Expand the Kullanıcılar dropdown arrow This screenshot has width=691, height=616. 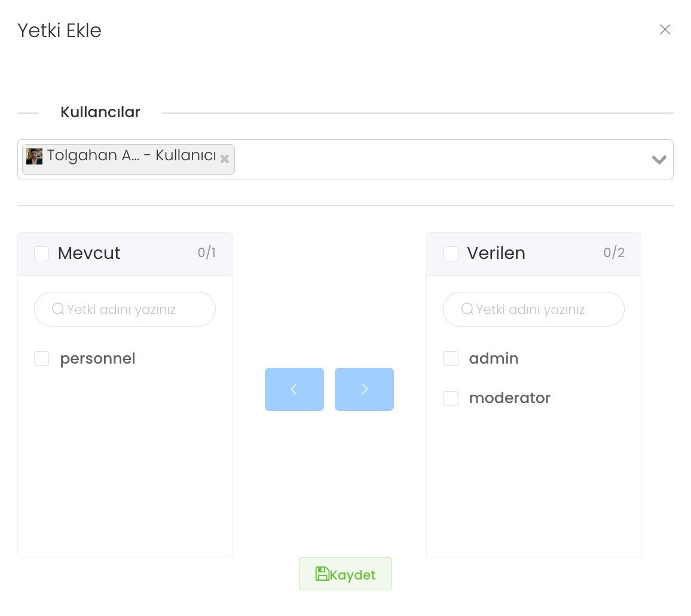tap(659, 160)
